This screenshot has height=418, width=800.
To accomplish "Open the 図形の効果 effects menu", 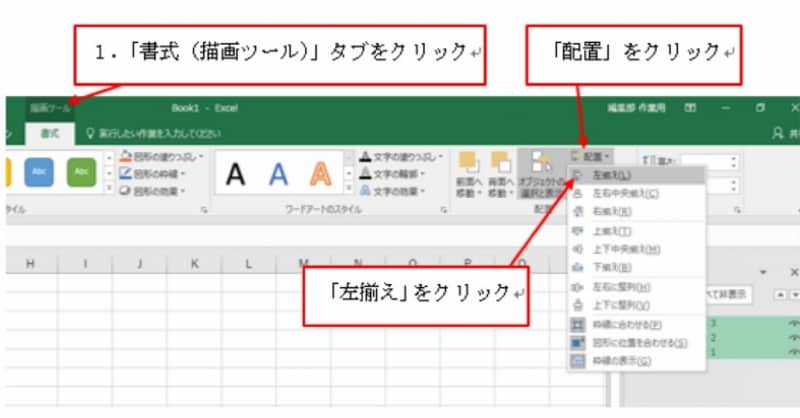I will pyautogui.click(x=153, y=191).
